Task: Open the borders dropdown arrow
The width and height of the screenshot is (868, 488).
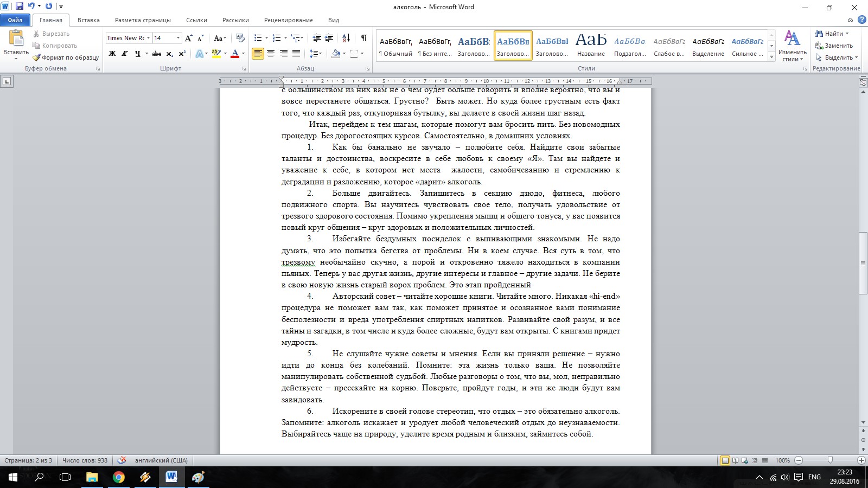Action: click(x=362, y=54)
